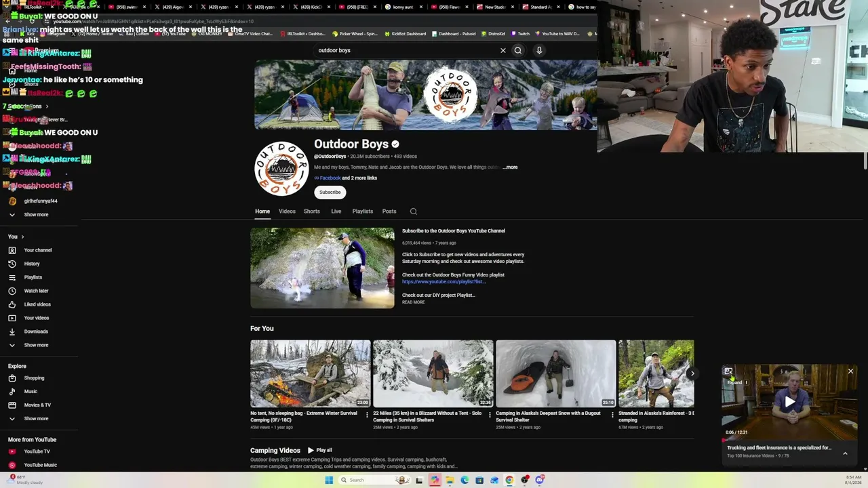This screenshot has width=868, height=488.
Task: Click the YouTube search input field
Action: pyautogui.click(x=406, y=50)
